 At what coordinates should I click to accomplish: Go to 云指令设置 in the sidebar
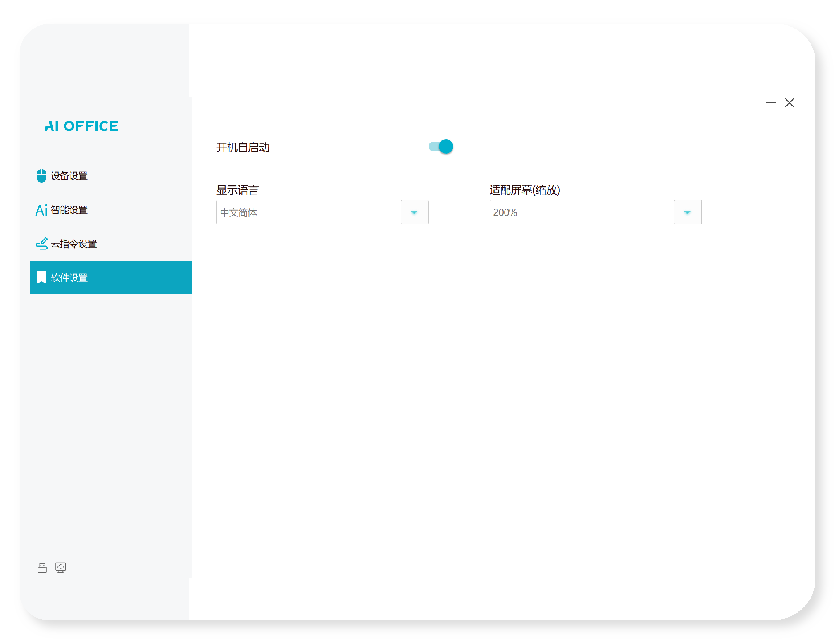click(73, 244)
